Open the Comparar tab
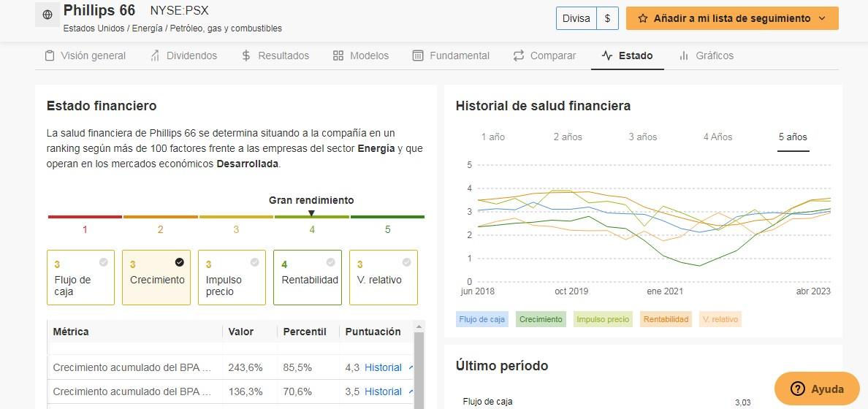Image resolution: width=868 pixels, height=409 pixels. click(545, 56)
